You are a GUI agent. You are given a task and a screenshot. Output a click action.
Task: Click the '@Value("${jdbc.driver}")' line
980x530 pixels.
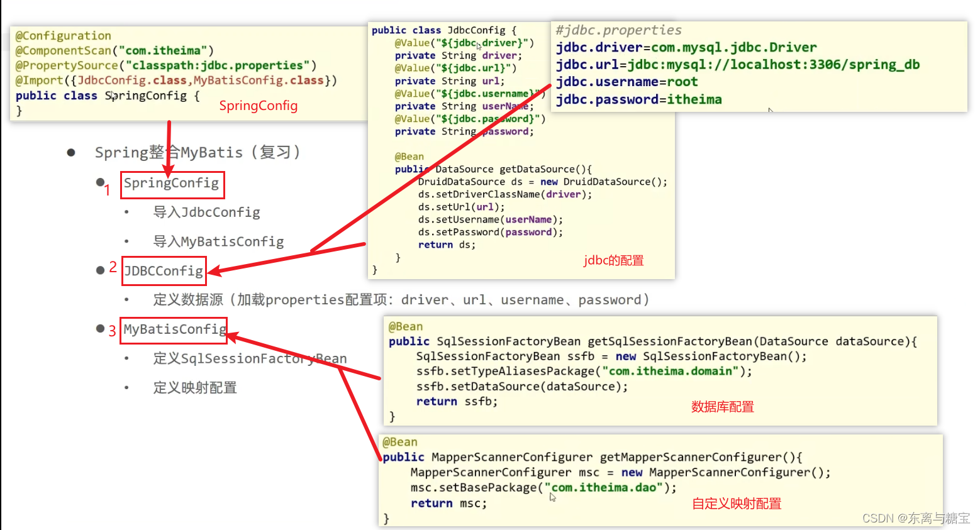point(464,43)
